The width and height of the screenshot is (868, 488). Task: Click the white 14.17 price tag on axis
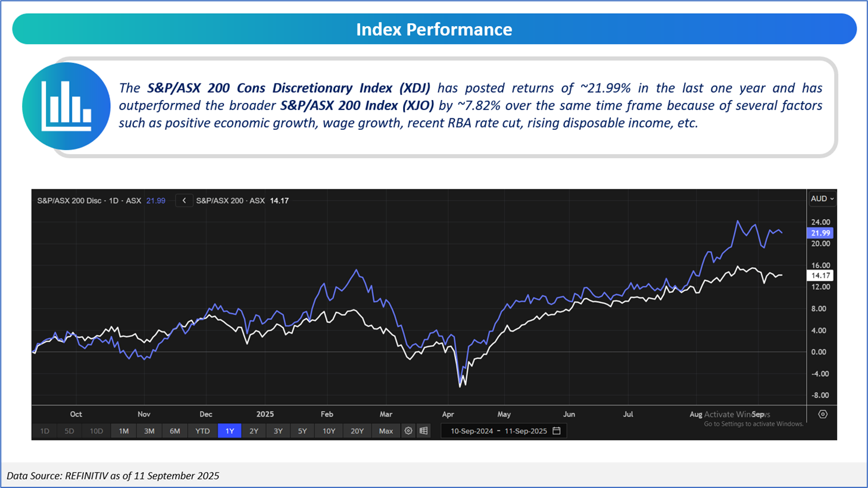pyautogui.click(x=820, y=276)
